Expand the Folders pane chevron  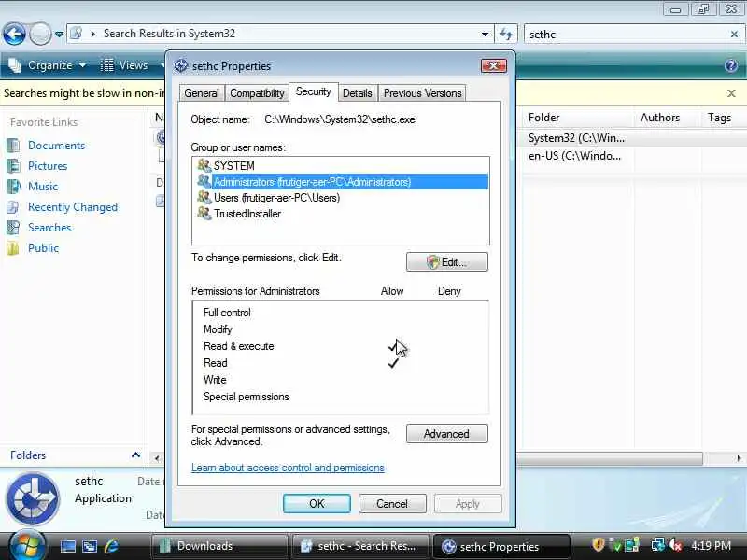point(135,455)
